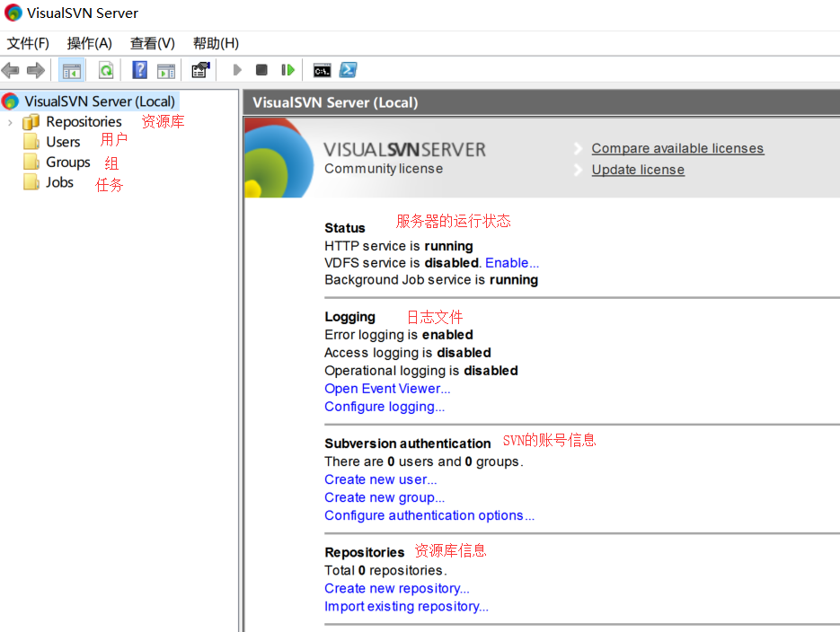Click 'There are 0 users and 0 groups' text
840x632 pixels.
(424, 461)
